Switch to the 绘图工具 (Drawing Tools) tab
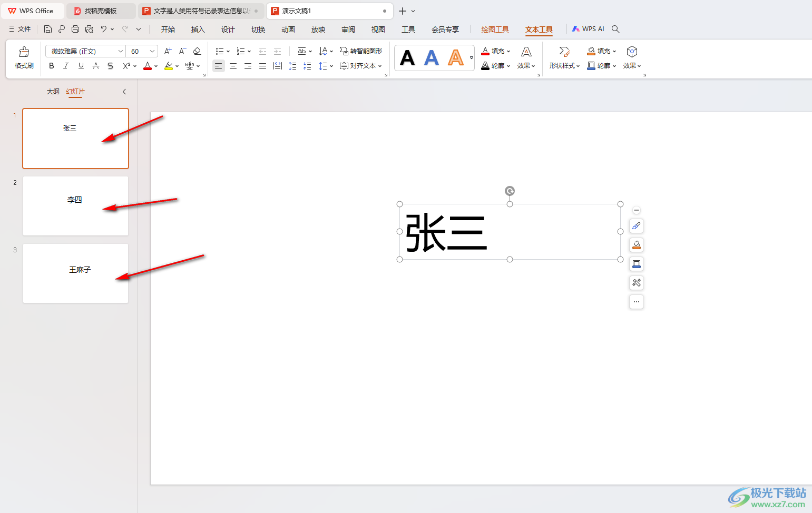The width and height of the screenshot is (812, 513). click(495, 29)
